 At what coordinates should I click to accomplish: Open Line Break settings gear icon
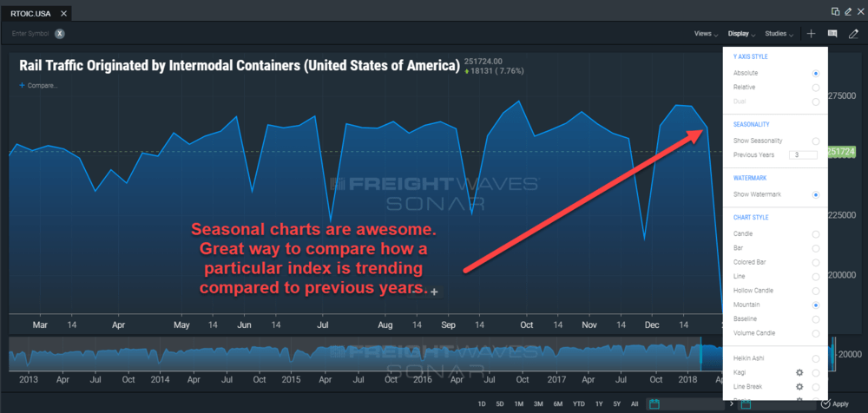[799, 386]
